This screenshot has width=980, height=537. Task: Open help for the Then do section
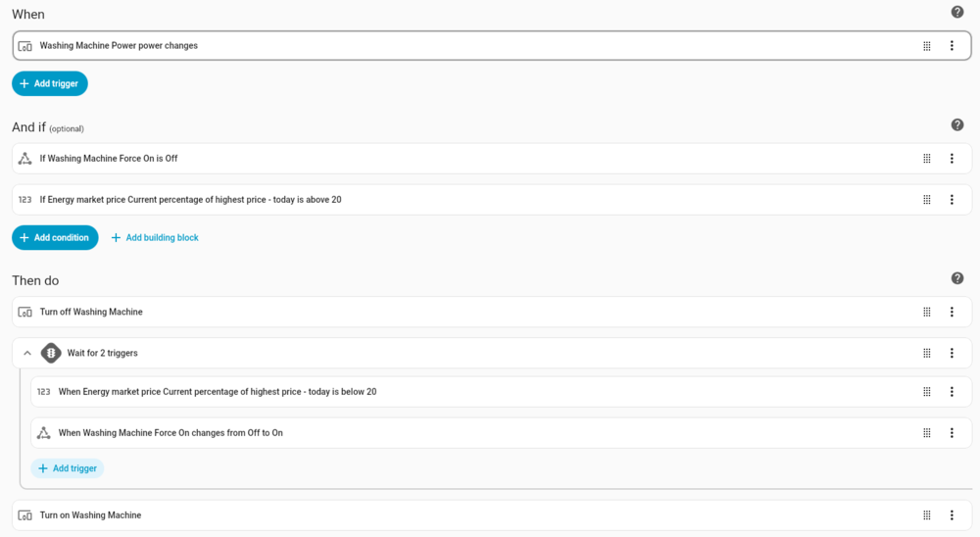[x=957, y=278]
